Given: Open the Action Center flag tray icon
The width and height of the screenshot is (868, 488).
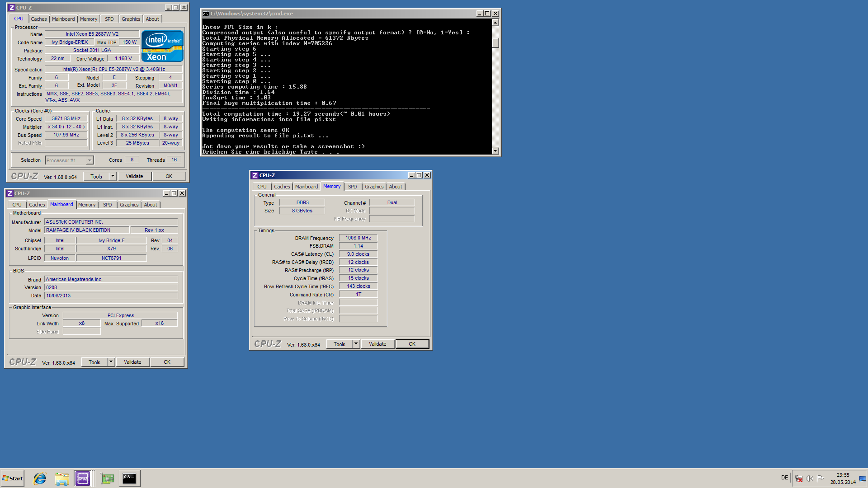Looking at the screenshot, I should click(x=820, y=478).
